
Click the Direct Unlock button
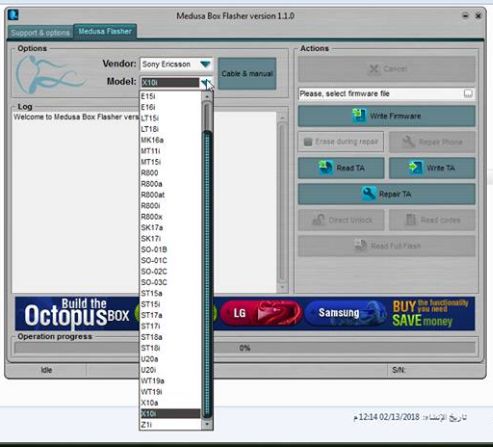tap(341, 220)
